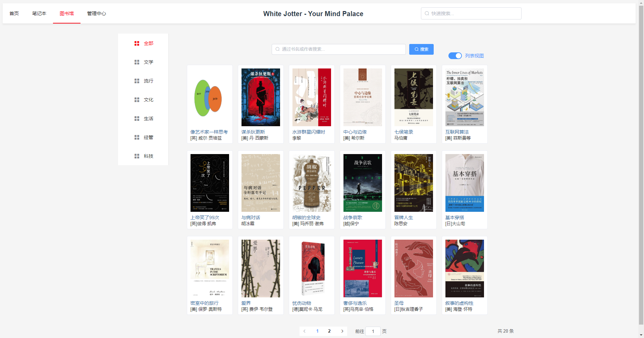The image size is (644, 338).
Task: Click the 生活 category grid icon
Action: coord(137,118)
